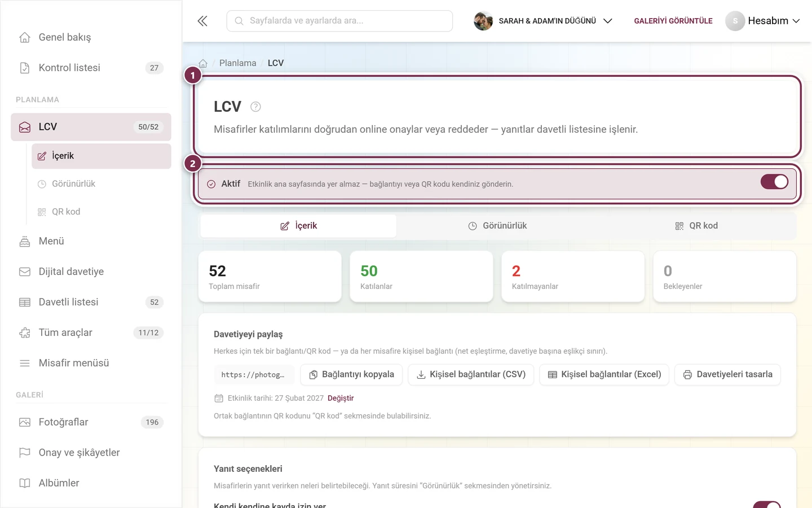The image size is (812, 508).
Task: Switch to the Görünürlük tab
Action: pos(497,226)
